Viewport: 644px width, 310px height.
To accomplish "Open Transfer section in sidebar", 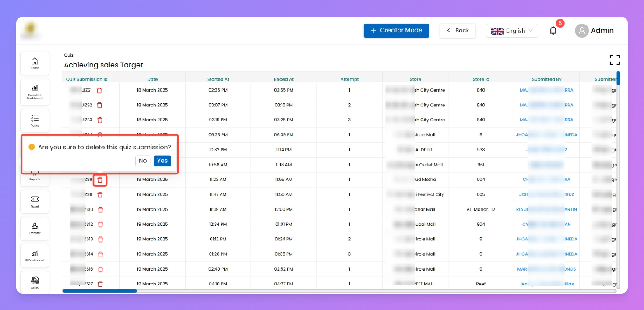I will pyautogui.click(x=35, y=228).
